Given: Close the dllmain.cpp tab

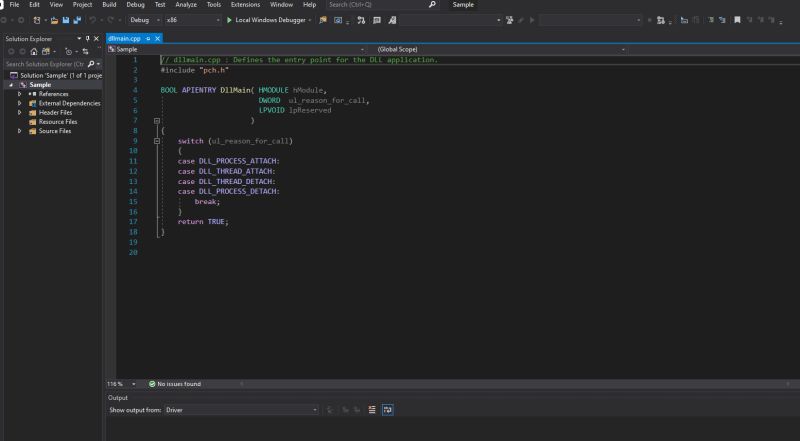Looking at the screenshot, I should coord(158,39).
